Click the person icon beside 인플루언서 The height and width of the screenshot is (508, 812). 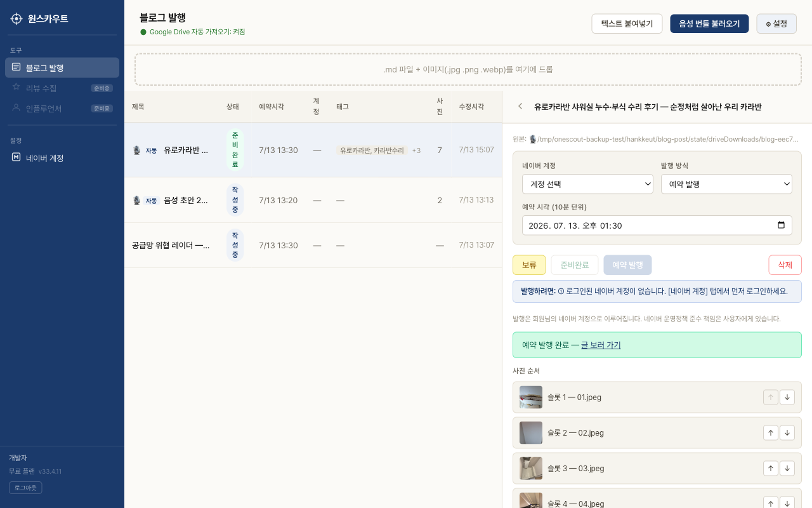16,108
